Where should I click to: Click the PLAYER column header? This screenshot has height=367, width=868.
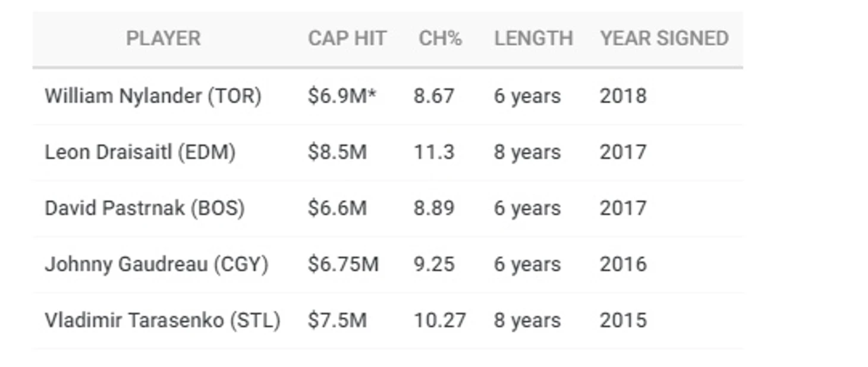click(163, 39)
